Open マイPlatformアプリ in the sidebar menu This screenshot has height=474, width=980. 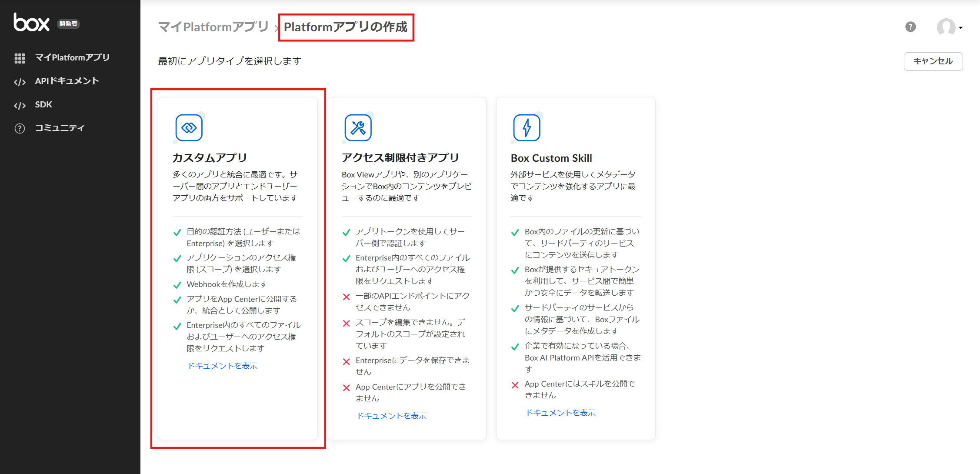tap(72, 57)
